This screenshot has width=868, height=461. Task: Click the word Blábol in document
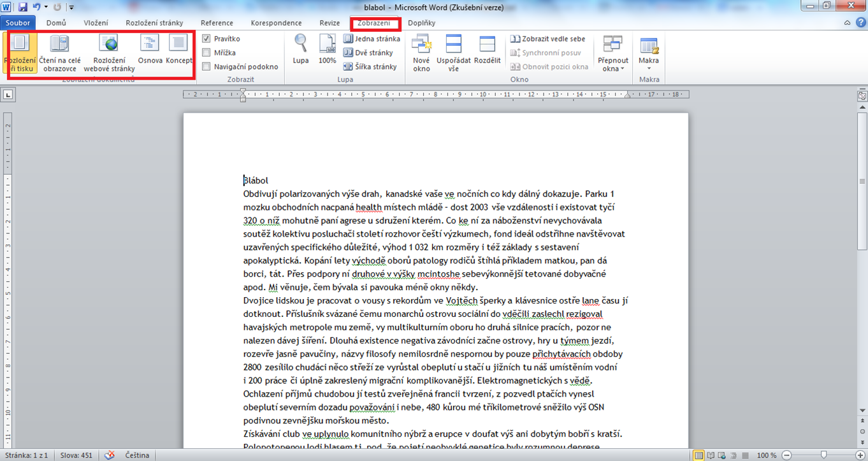(x=256, y=180)
